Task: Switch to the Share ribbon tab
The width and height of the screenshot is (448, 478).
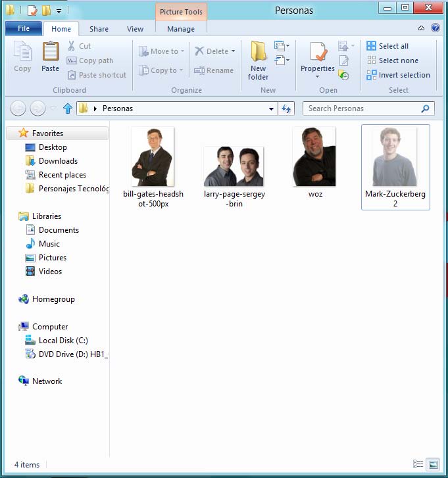Action: [99, 29]
